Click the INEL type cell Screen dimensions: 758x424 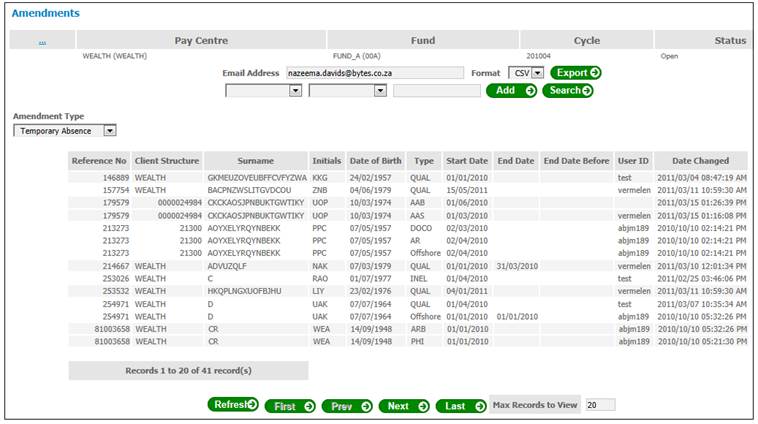pos(419,279)
